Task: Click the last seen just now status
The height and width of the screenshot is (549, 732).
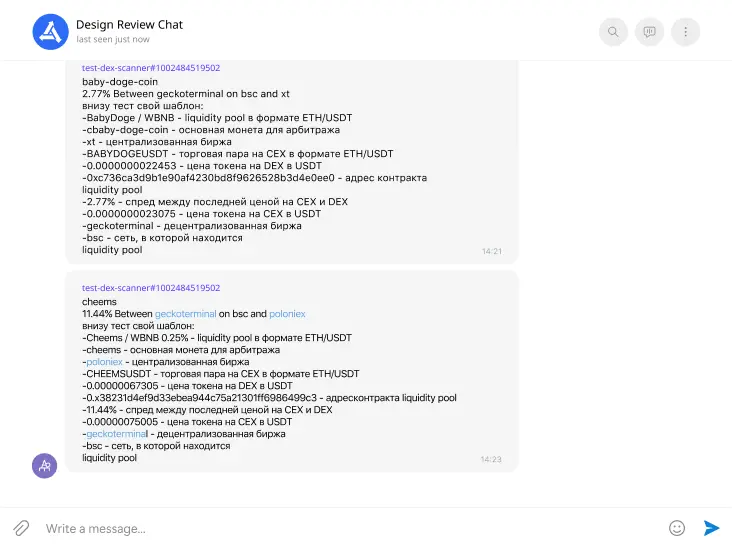Action: pyautogui.click(x=112, y=40)
